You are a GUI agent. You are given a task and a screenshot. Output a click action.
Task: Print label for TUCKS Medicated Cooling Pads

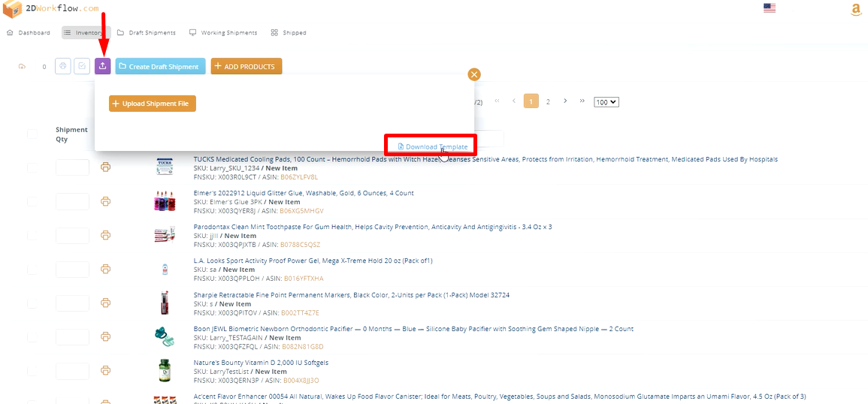[106, 167]
